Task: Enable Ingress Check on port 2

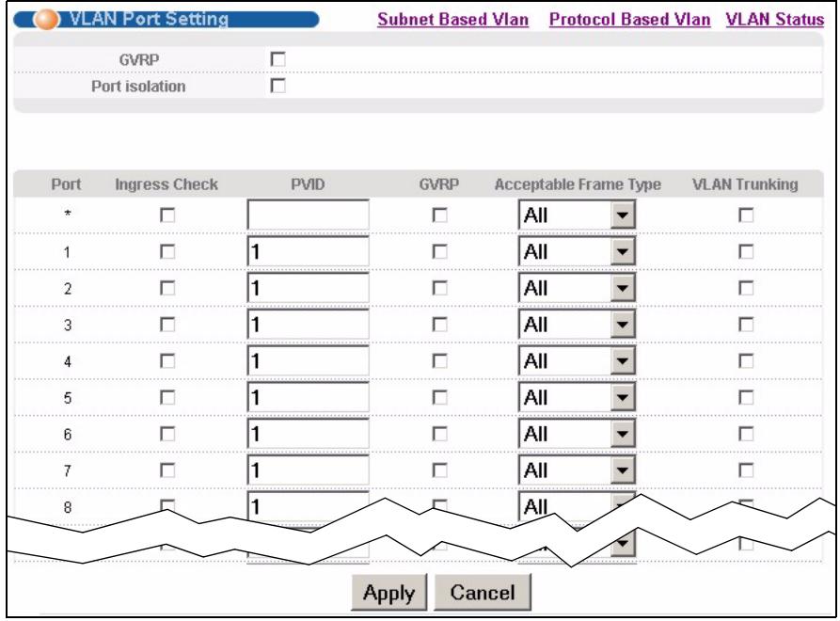Action: click(167, 288)
